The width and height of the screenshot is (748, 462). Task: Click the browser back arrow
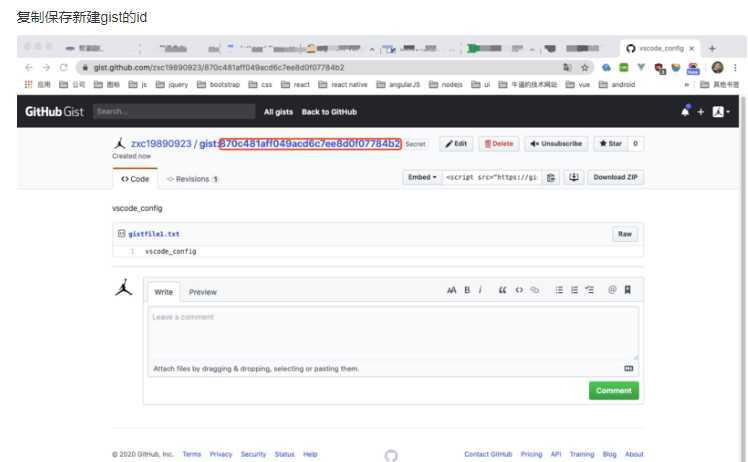(29, 68)
